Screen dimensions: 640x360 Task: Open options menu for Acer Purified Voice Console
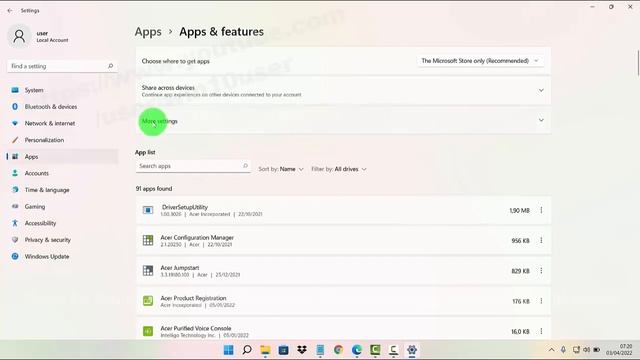tap(541, 331)
